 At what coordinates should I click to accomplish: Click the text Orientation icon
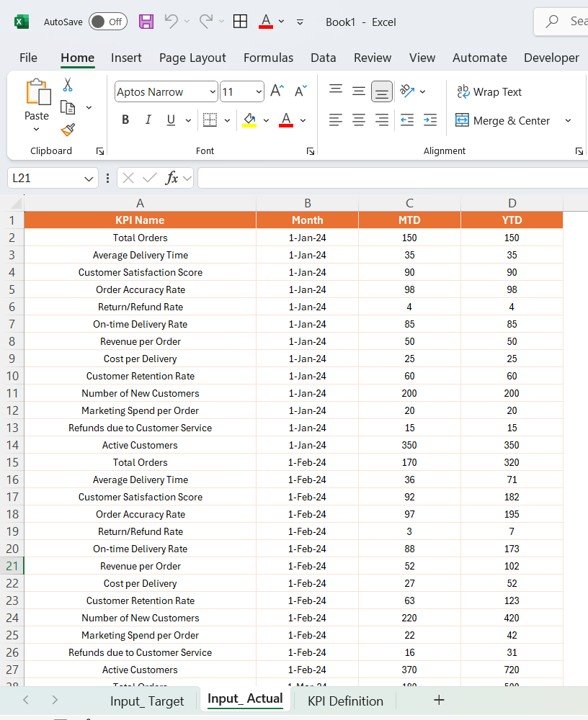(x=407, y=91)
